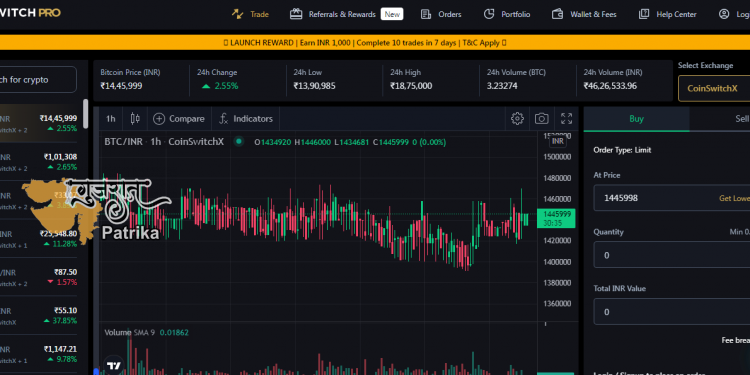Open the Compare symbols tool
750x375 pixels.
(178, 119)
